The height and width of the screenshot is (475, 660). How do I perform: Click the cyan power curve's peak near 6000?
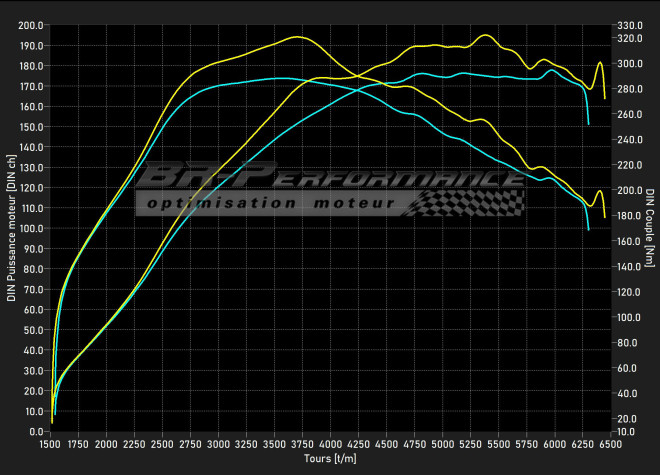(x=552, y=69)
